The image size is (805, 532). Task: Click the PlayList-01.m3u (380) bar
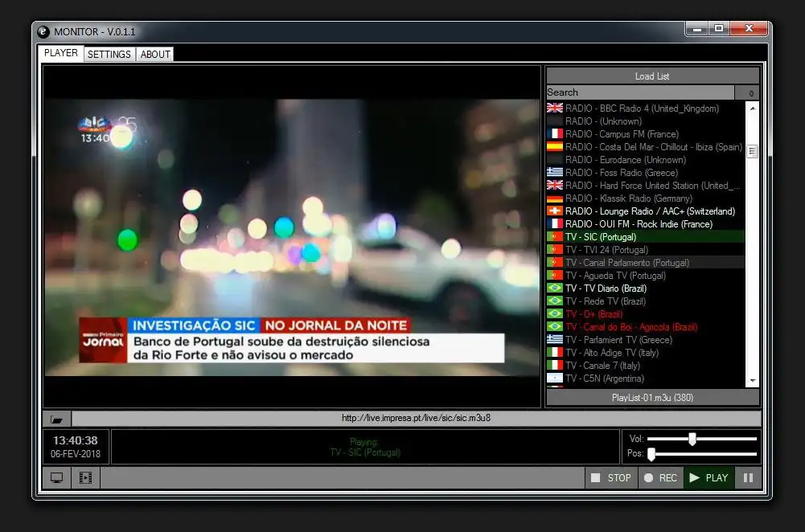click(x=652, y=398)
